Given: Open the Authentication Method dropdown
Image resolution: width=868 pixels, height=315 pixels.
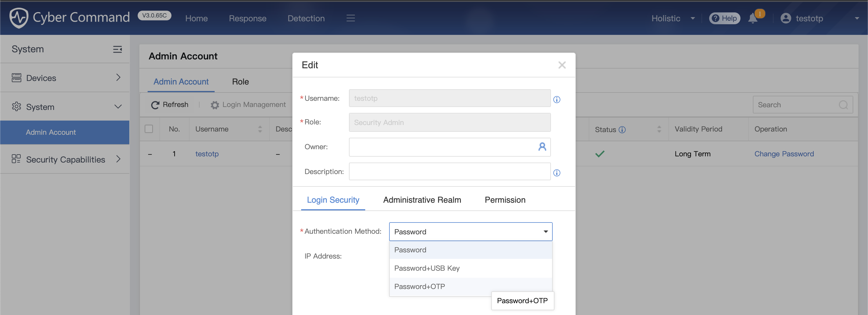Looking at the screenshot, I should point(470,232).
